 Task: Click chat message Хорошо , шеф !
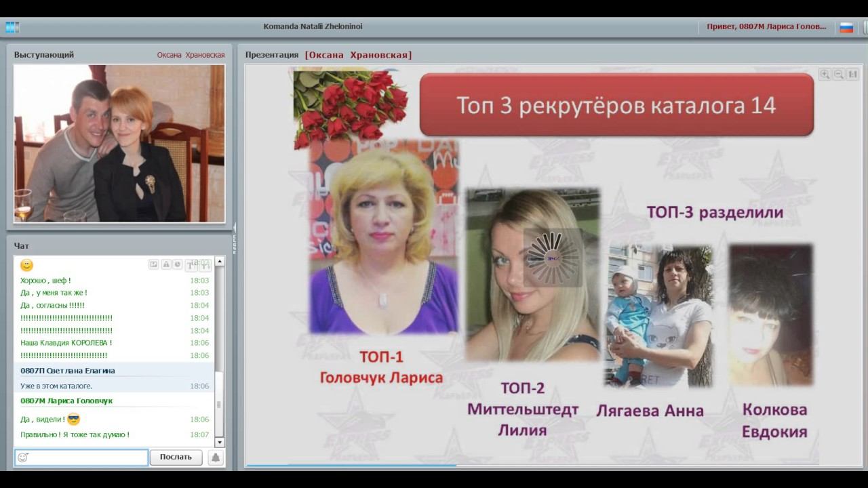[x=45, y=281]
